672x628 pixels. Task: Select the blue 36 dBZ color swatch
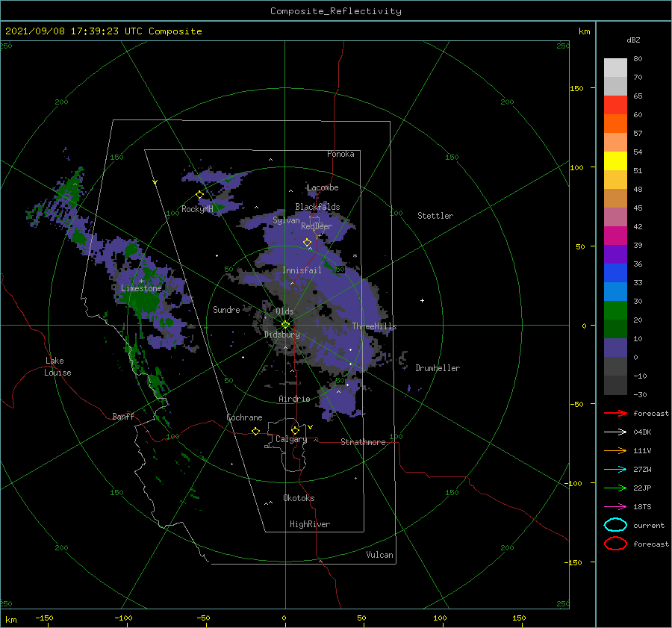pos(615,273)
